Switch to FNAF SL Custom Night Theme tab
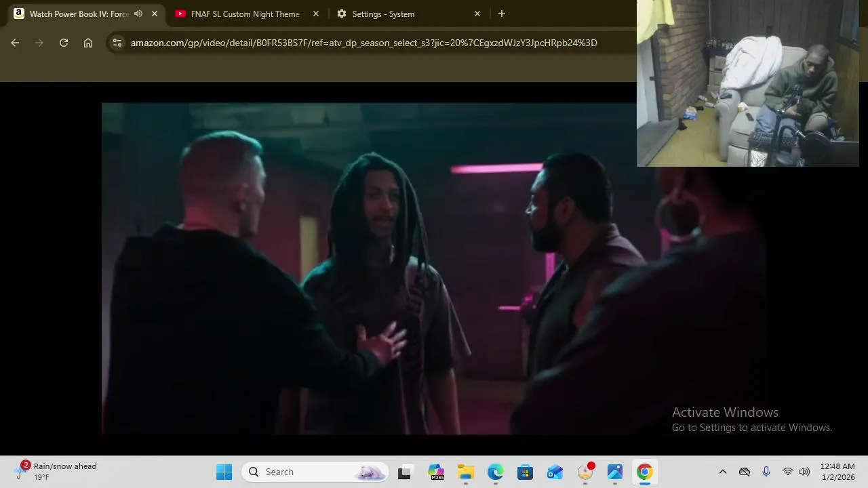 point(245,14)
